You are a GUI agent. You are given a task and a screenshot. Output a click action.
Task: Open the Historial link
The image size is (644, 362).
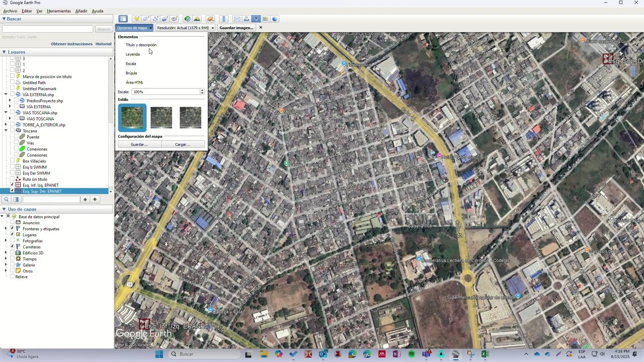pyautogui.click(x=104, y=44)
